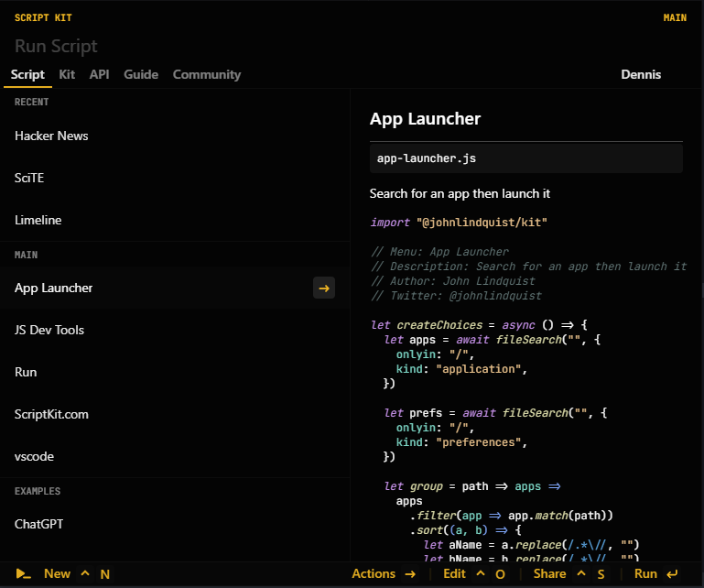The width and height of the screenshot is (704, 588).
Task: Click the New script button
Action: pos(57,574)
